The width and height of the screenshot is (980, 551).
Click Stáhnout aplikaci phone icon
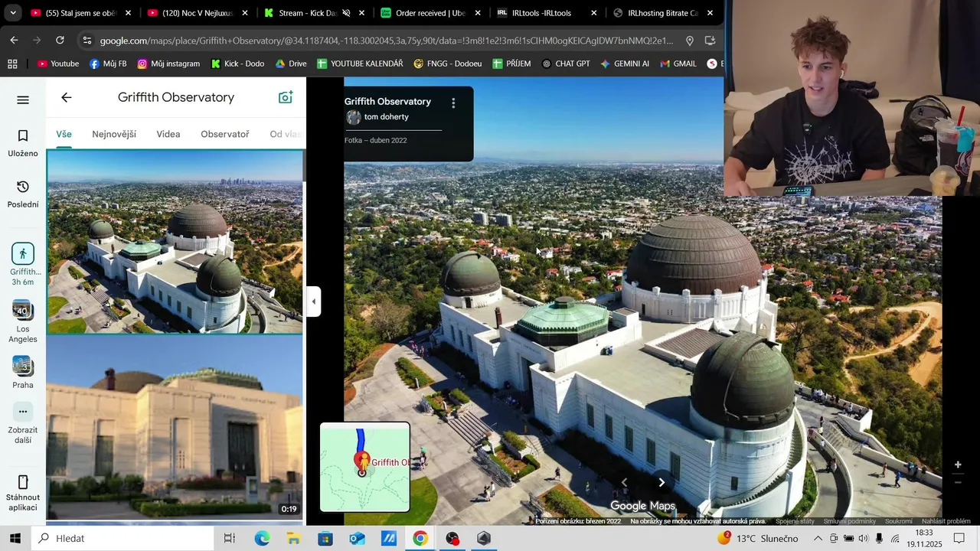point(23,482)
